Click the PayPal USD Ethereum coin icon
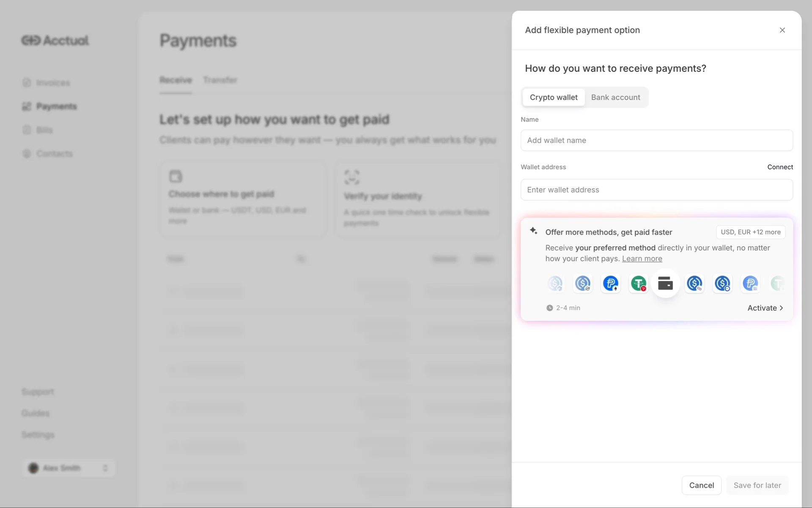 [610, 283]
